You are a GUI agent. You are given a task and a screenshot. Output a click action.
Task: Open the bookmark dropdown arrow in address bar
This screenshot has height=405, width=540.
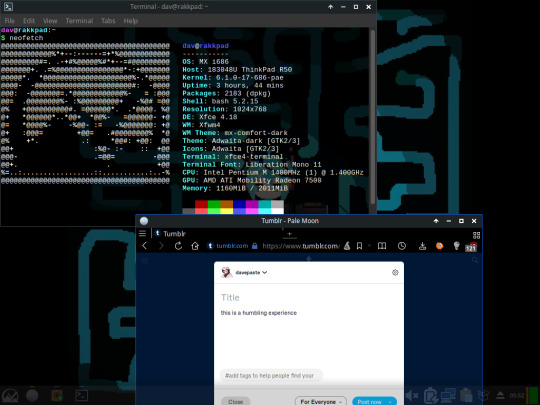369,246
